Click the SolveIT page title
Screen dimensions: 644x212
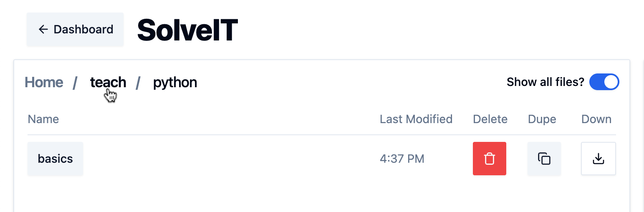point(187,30)
